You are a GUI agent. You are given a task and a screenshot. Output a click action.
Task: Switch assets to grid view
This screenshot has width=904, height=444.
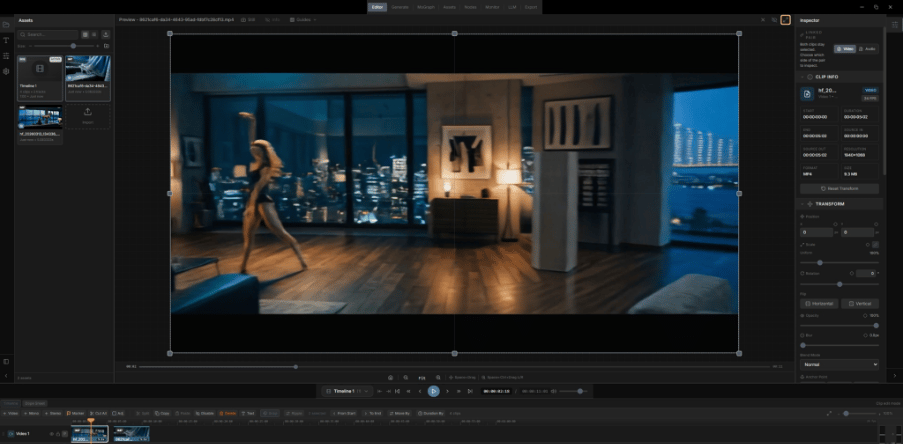[x=85, y=34]
